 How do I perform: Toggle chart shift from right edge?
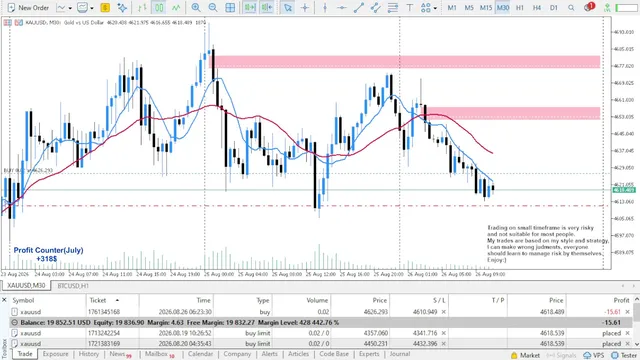coord(267,8)
